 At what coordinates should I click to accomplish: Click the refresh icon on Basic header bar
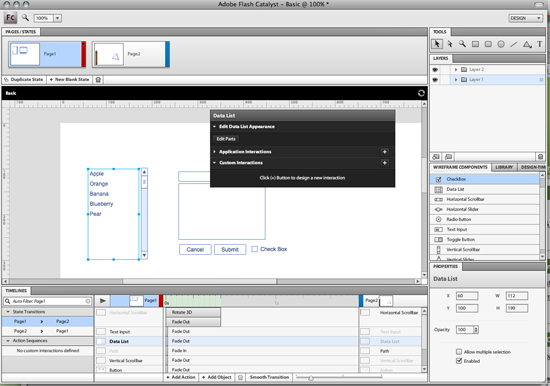point(421,93)
